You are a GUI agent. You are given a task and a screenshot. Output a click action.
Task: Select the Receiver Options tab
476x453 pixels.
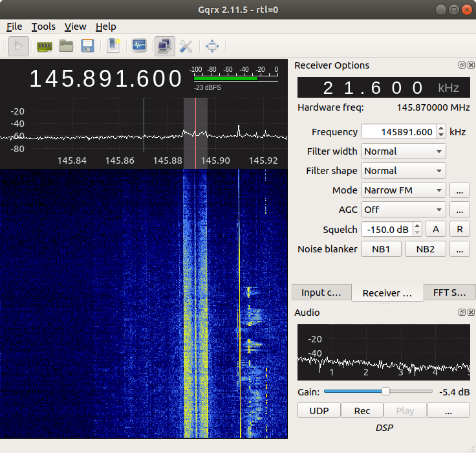click(x=387, y=293)
